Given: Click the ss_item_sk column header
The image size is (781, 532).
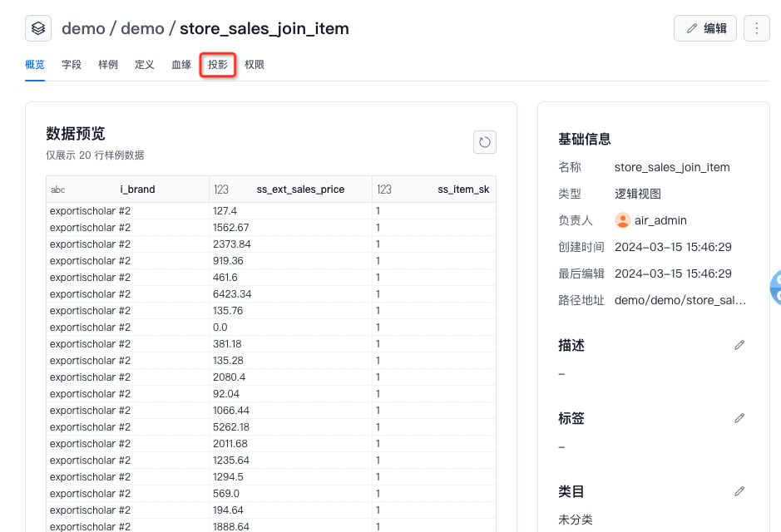Looking at the screenshot, I should (463, 190).
